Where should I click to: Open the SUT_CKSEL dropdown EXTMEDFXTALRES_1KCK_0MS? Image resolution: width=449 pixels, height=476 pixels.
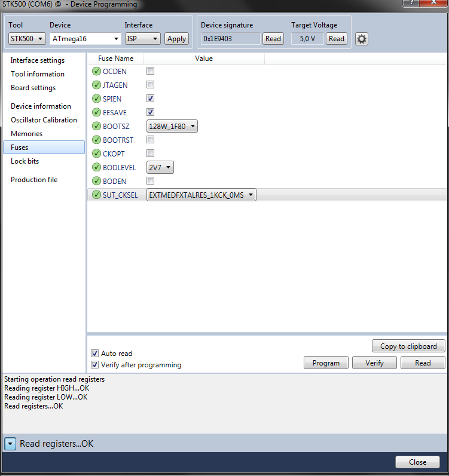coord(201,195)
